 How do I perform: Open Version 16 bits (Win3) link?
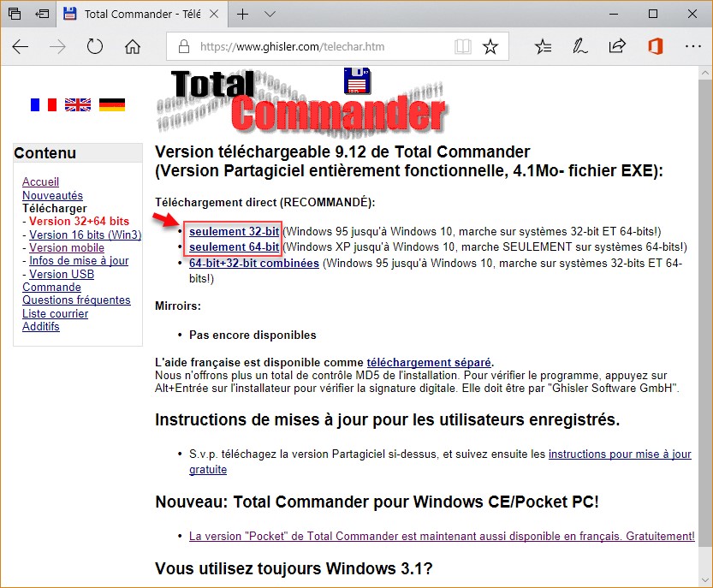[x=85, y=235]
